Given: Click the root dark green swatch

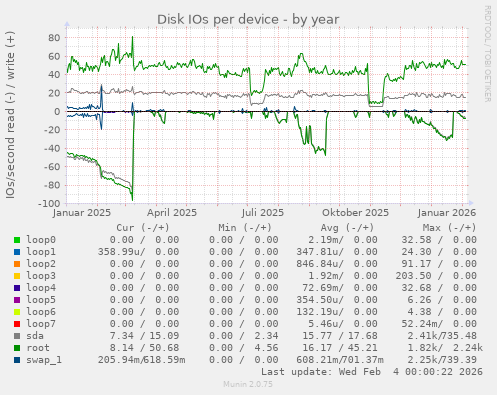Looking at the screenshot, I should (x=17, y=348).
